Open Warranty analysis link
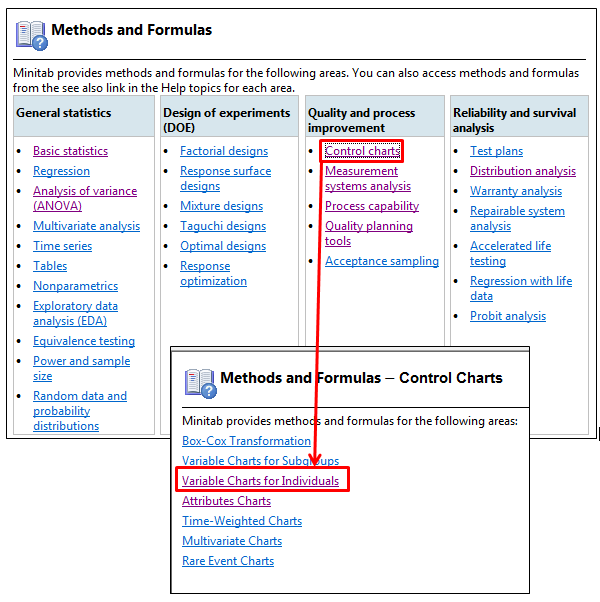The width and height of the screenshot is (600, 602). 516,191
